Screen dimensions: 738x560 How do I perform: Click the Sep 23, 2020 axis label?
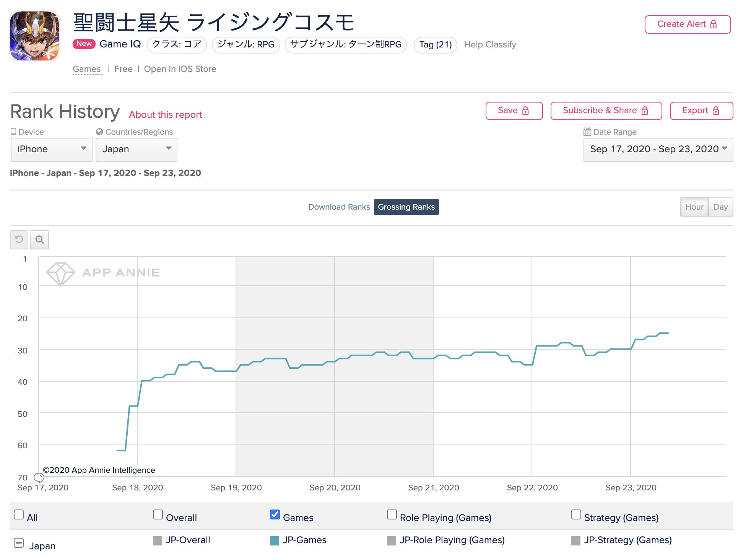tap(631, 488)
